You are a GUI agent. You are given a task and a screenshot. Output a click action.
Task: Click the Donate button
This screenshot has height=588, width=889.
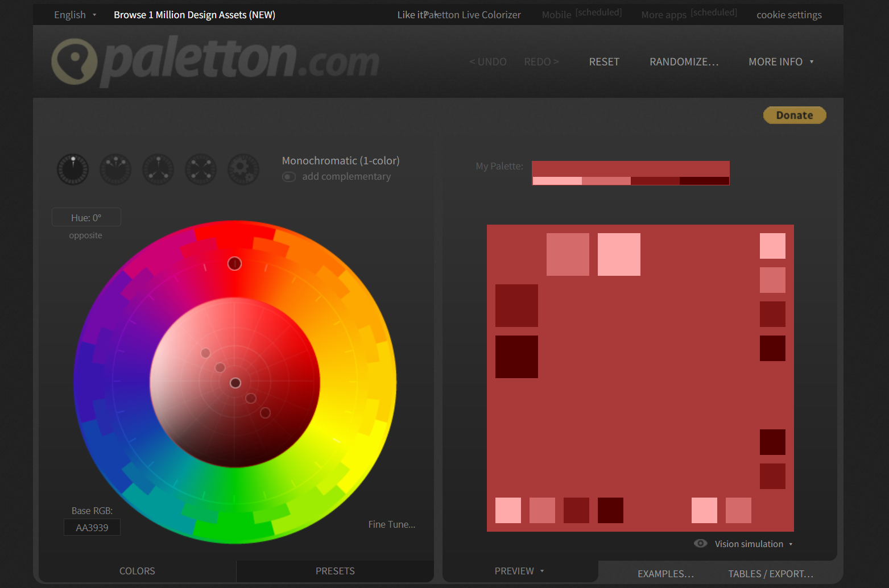click(795, 115)
